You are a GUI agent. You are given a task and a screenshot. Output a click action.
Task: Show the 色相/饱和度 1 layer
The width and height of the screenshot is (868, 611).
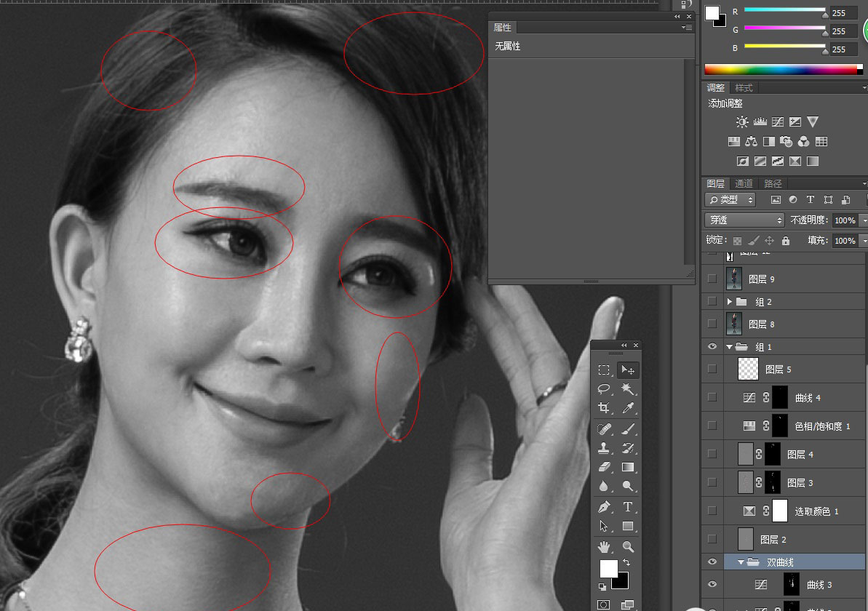712,426
